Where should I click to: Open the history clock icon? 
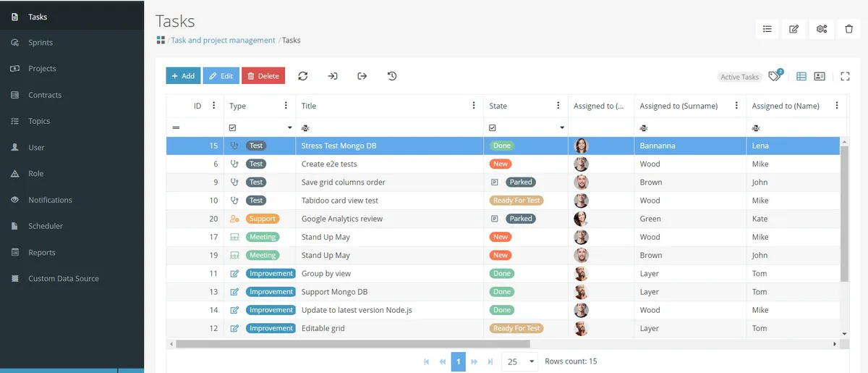click(392, 76)
